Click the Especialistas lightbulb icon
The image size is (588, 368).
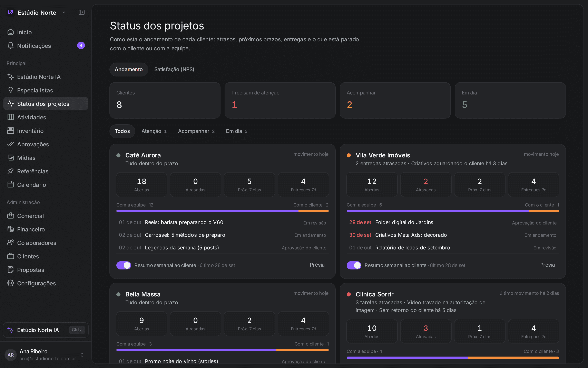10,90
